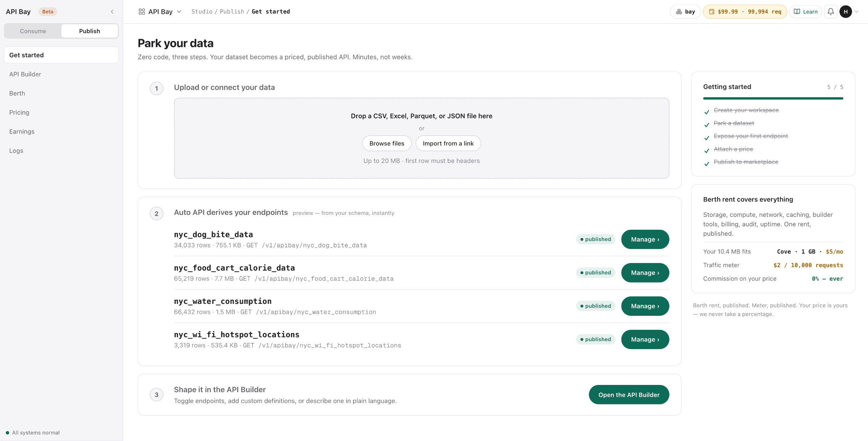This screenshot has height=441, width=868.
Task: Manage nyc_food_cart_calorie_data endpoint
Action: (x=645, y=273)
